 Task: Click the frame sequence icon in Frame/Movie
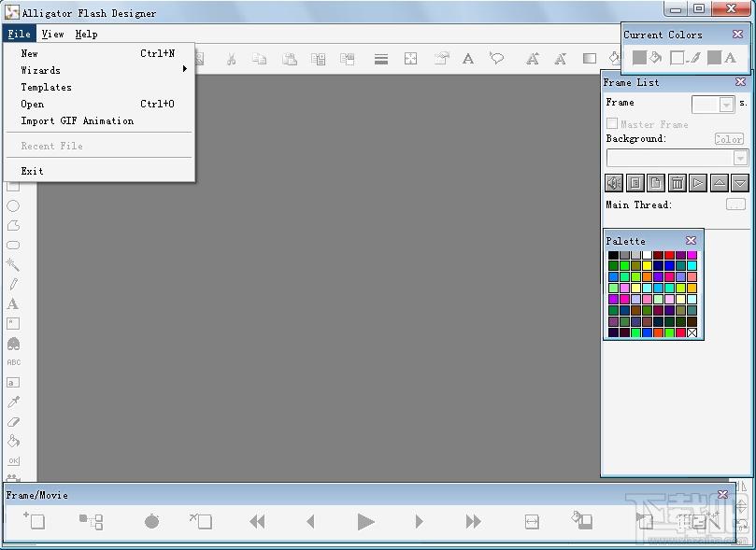92,522
